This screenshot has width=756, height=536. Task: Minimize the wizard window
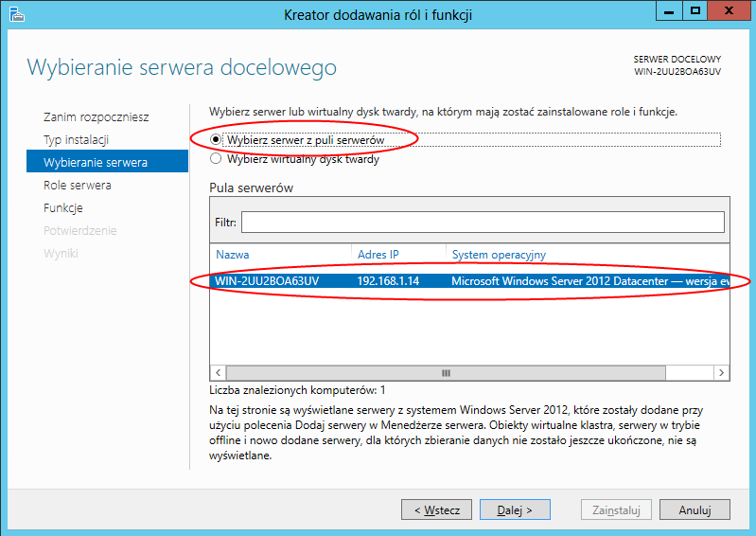669,11
